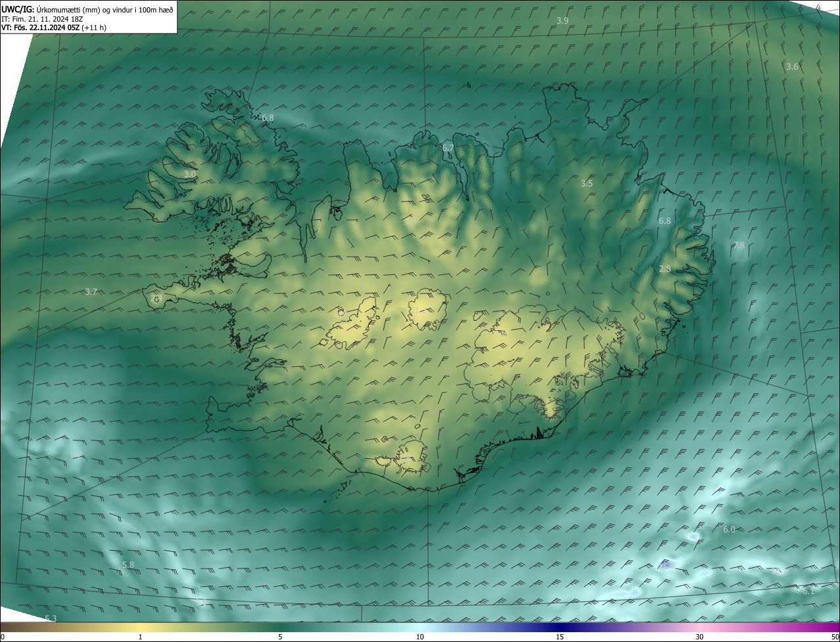Click the 5.8 value label in the southwest sea
The image size is (840, 642).
[x=128, y=565]
